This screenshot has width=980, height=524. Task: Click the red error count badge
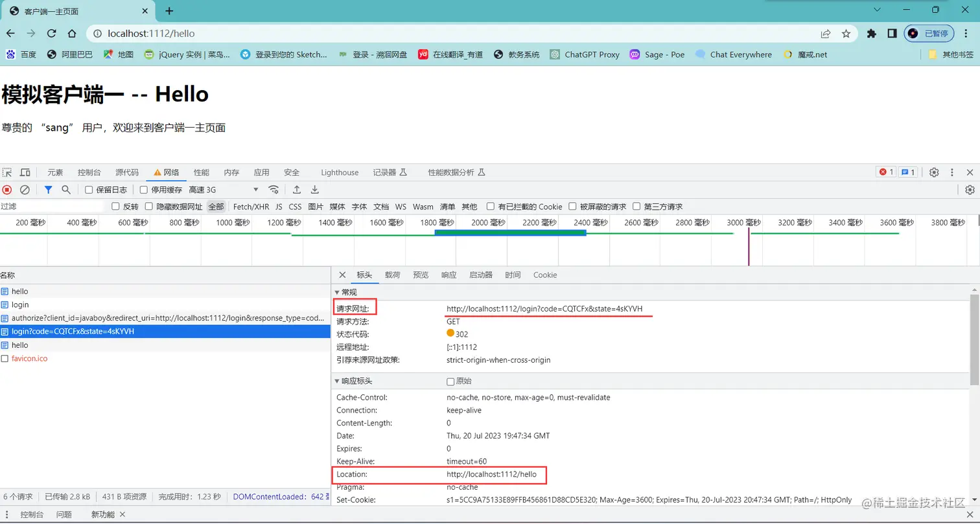[886, 172]
